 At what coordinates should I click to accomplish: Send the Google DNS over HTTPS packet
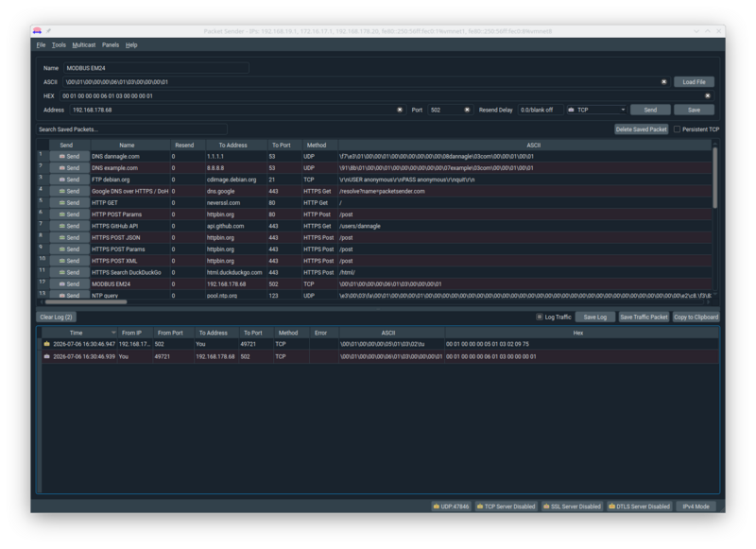[x=69, y=191]
